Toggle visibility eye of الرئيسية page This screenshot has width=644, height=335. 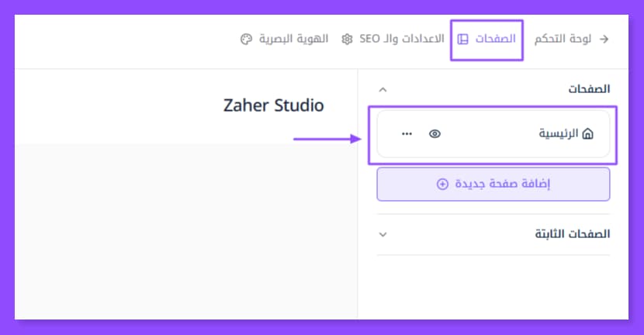pyautogui.click(x=435, y=134)
